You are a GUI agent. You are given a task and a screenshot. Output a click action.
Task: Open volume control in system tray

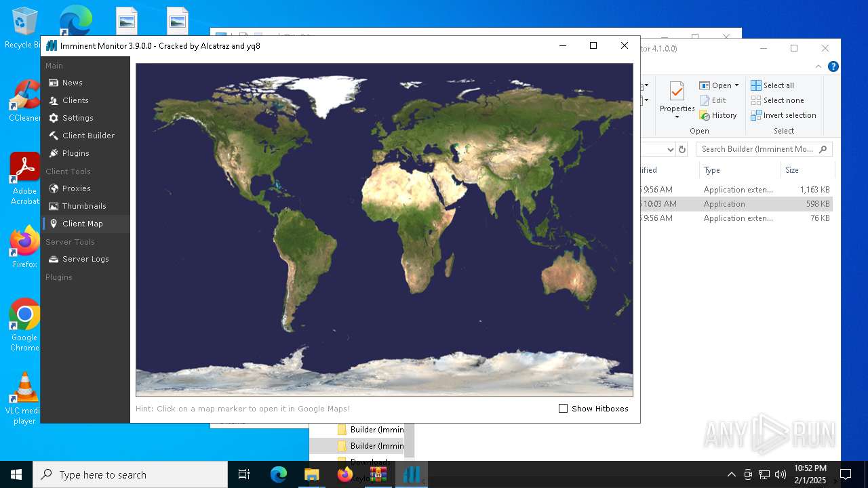pyautogui.click(x=781, y=474)
